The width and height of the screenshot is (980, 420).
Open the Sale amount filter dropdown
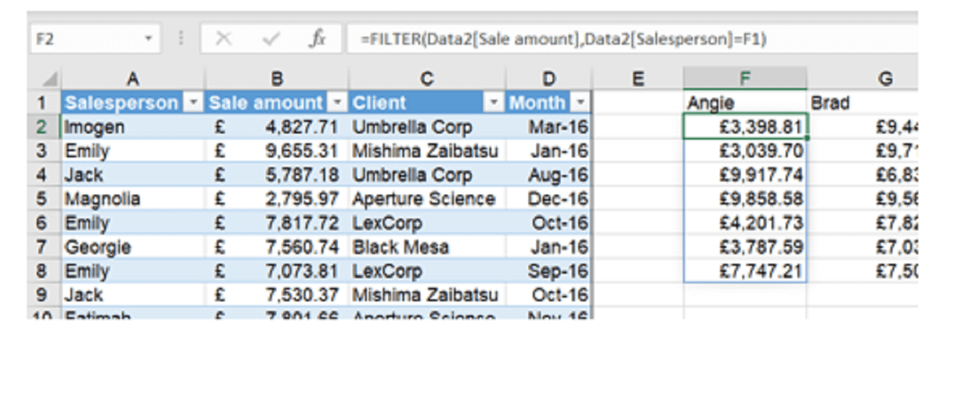click(337, 102)
